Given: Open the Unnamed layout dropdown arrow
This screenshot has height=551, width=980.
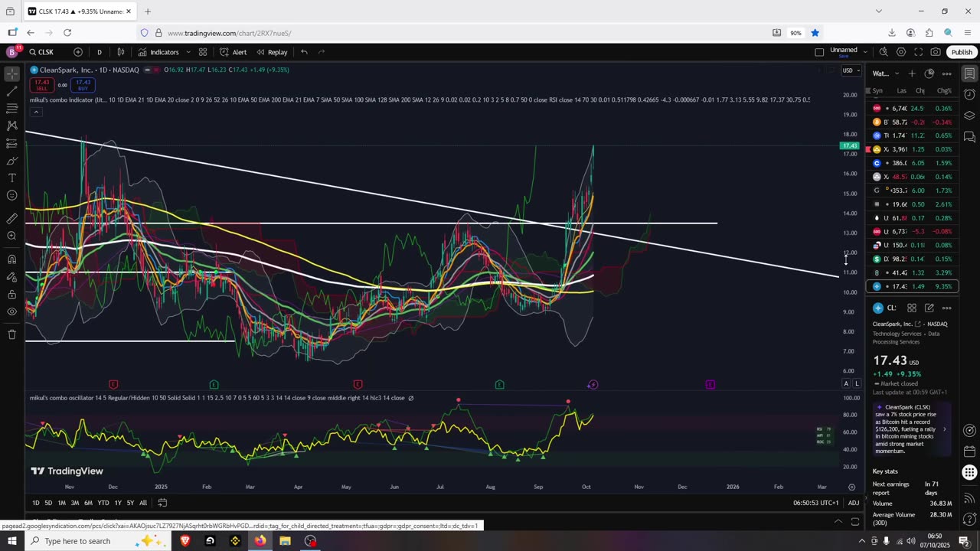Looking at the screenshot, I should [865, 52].
